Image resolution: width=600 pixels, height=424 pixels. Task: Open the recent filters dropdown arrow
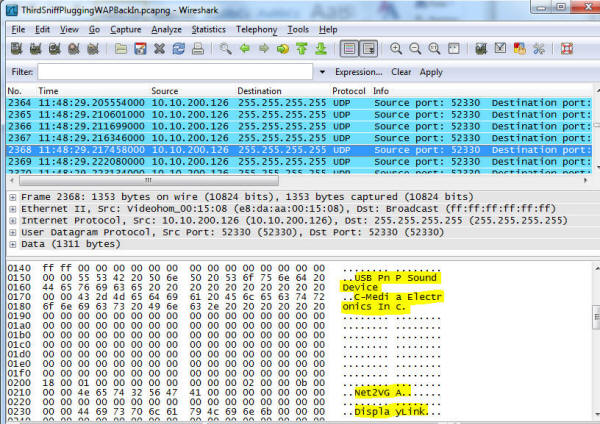coord(323,72)
